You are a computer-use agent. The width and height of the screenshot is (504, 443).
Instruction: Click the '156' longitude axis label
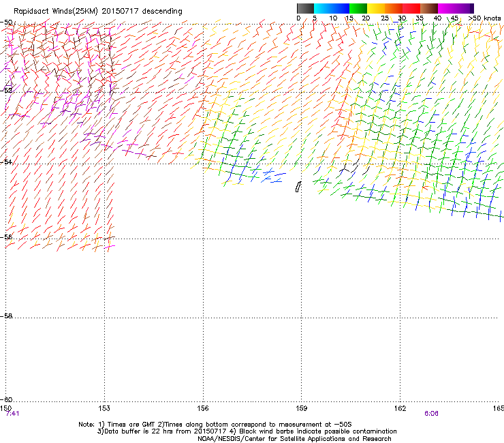point(203,408)
